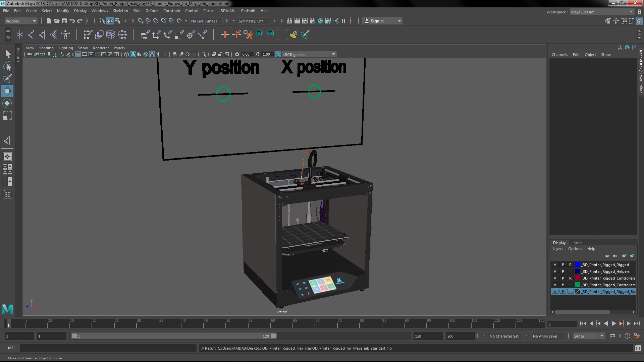Toggle viewport grid display icon
644x362 pixels.
pos(78,54)
